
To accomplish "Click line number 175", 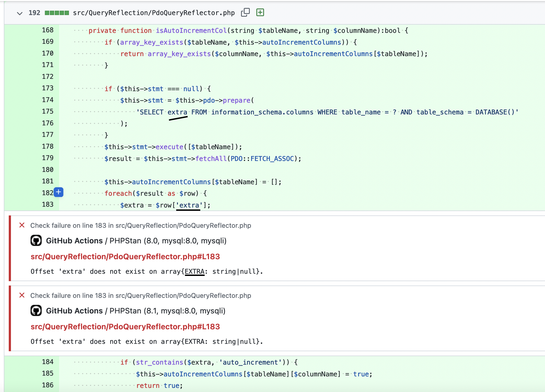I will pyautogui.click(x=48, y=111).
